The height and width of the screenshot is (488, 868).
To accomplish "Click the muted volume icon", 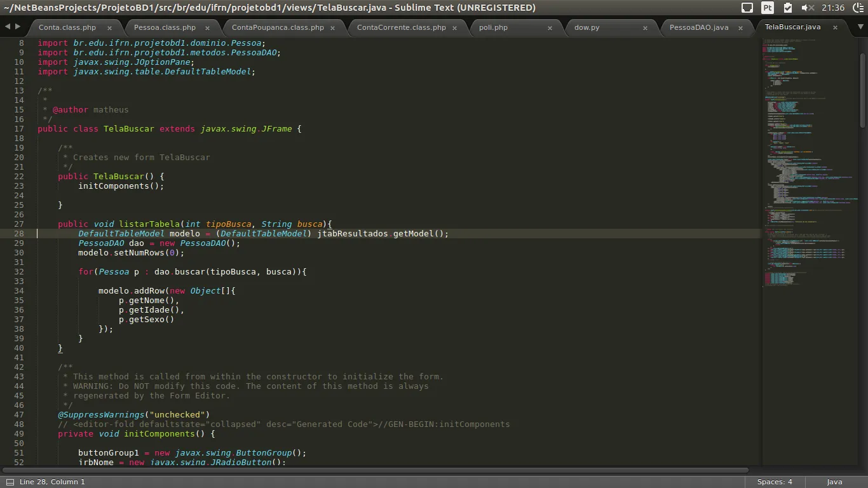I will point(808,8).
